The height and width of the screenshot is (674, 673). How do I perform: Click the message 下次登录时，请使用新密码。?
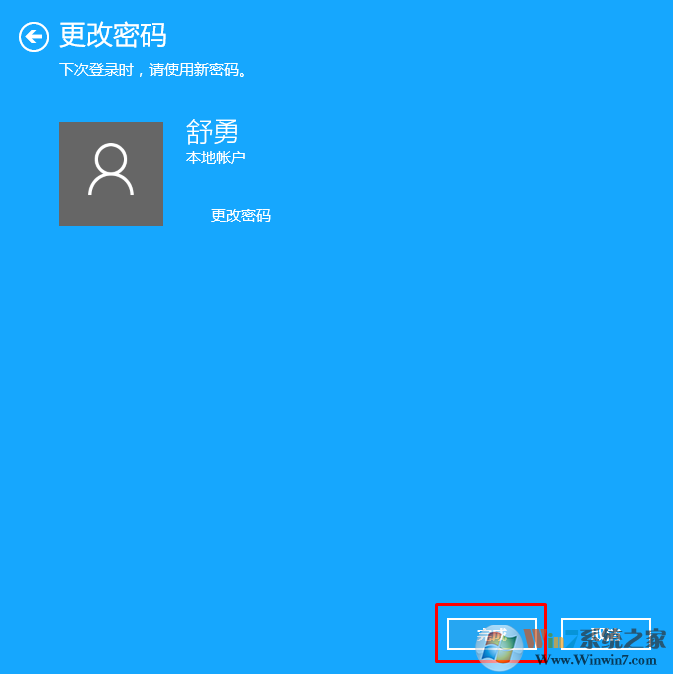153,69
